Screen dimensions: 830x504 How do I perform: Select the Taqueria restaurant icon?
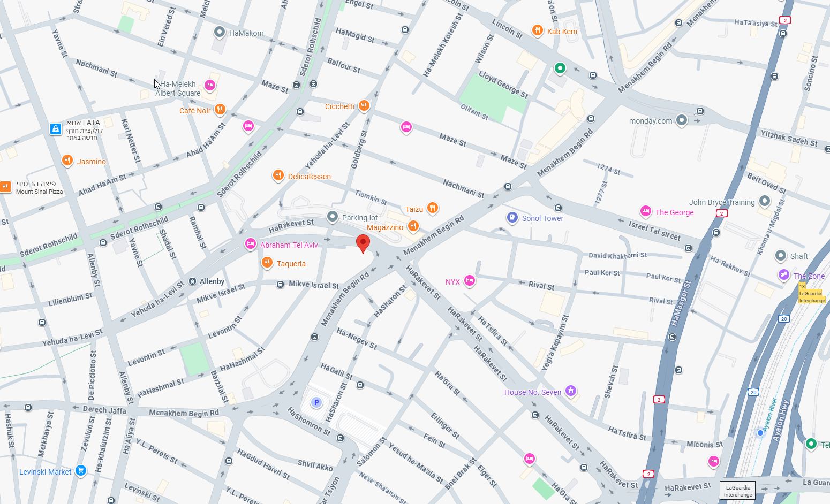267,263
